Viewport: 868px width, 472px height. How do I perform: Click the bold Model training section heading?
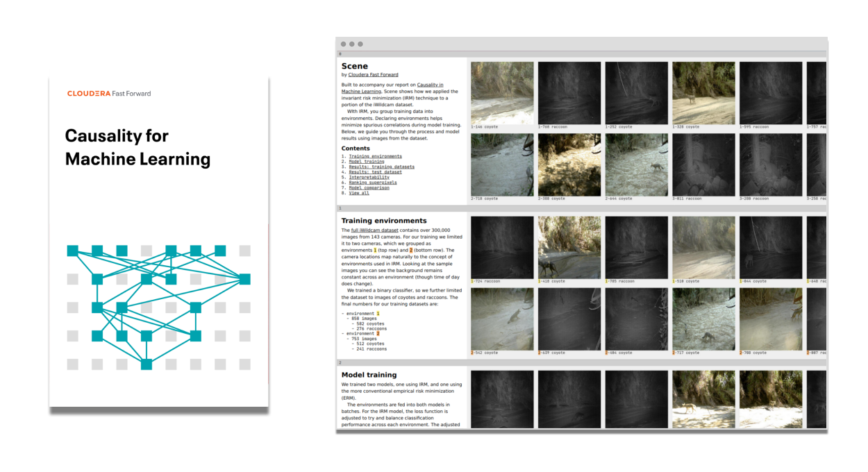(369, 375)
